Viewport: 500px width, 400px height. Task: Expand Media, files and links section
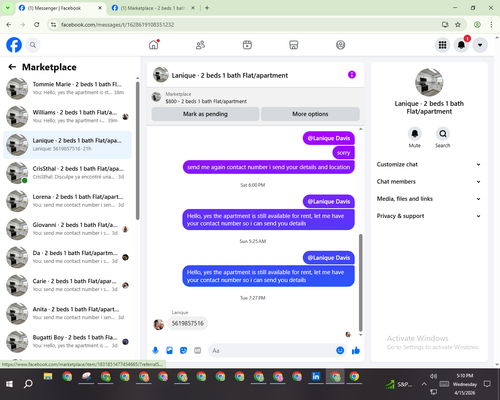tap(429, 199)
